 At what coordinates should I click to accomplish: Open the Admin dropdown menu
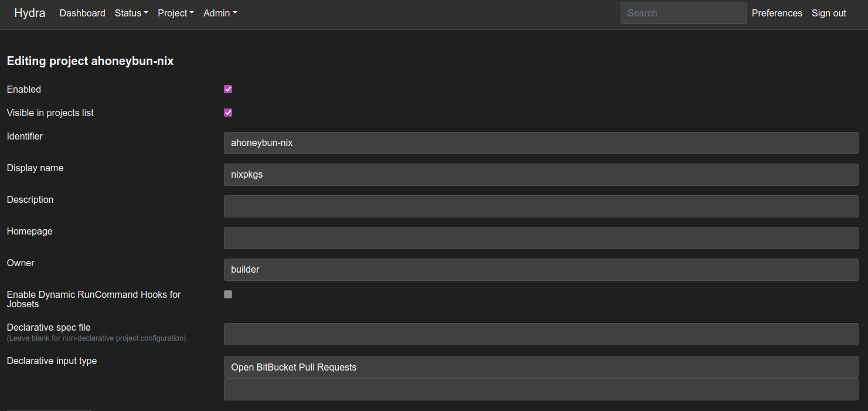pos(220,13)
